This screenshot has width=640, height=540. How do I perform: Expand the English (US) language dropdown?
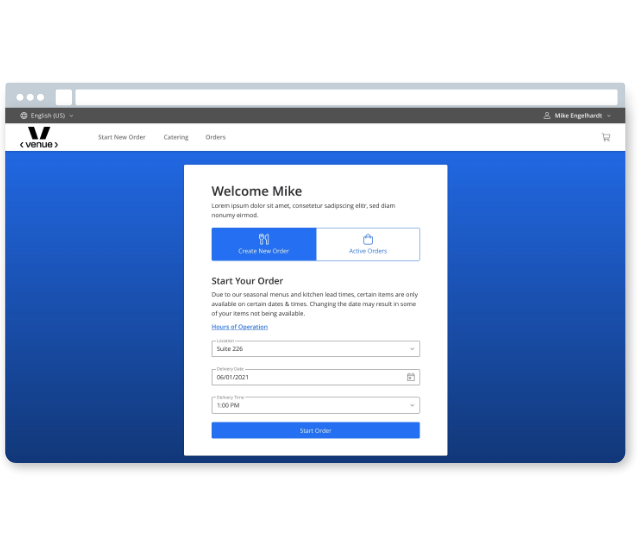[48, 116]
